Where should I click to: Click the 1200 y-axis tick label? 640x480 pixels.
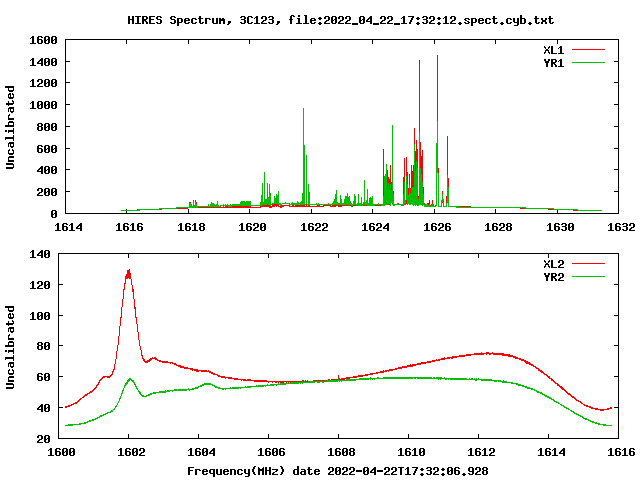(43, 83)
